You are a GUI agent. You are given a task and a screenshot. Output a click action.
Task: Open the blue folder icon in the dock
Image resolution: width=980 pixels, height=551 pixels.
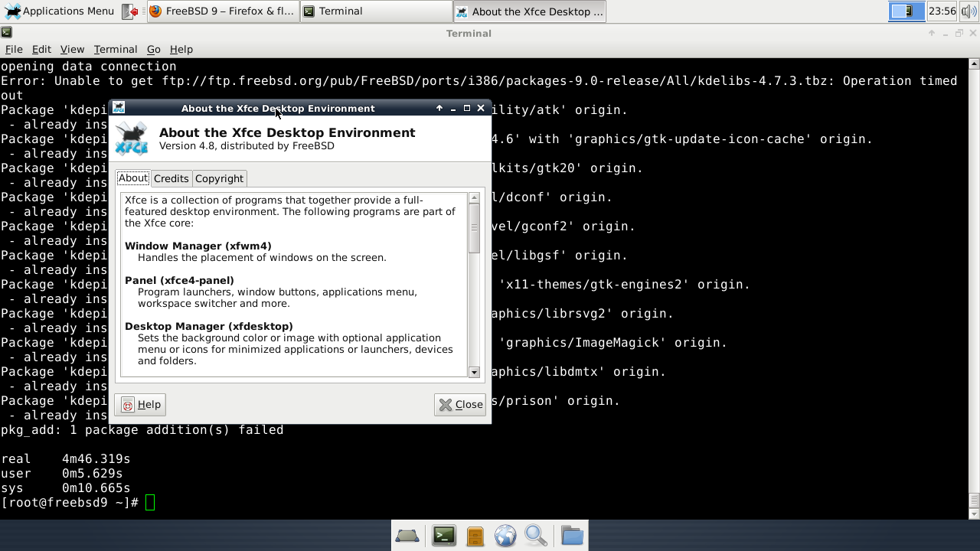(x=572, y=536)
